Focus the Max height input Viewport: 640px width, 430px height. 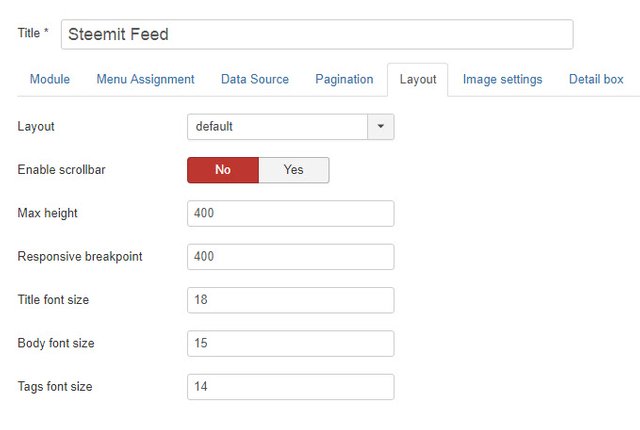[291, 213]
